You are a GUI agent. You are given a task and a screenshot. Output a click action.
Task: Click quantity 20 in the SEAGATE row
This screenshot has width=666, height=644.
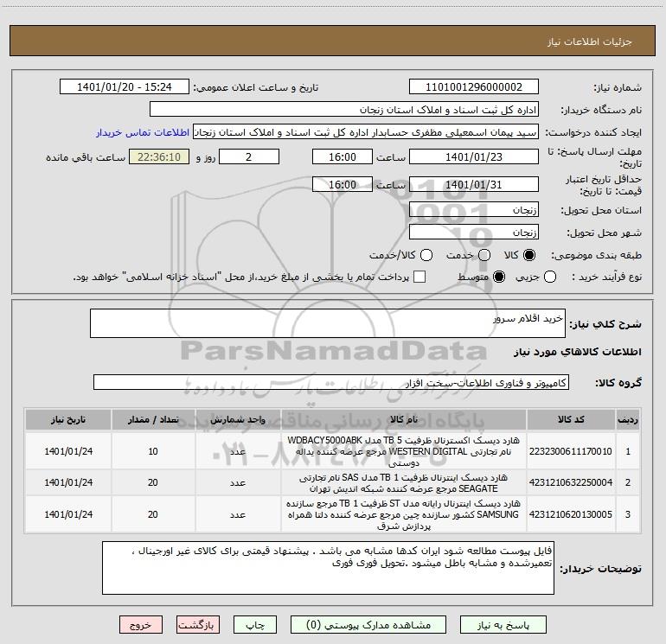click(153, 482)
